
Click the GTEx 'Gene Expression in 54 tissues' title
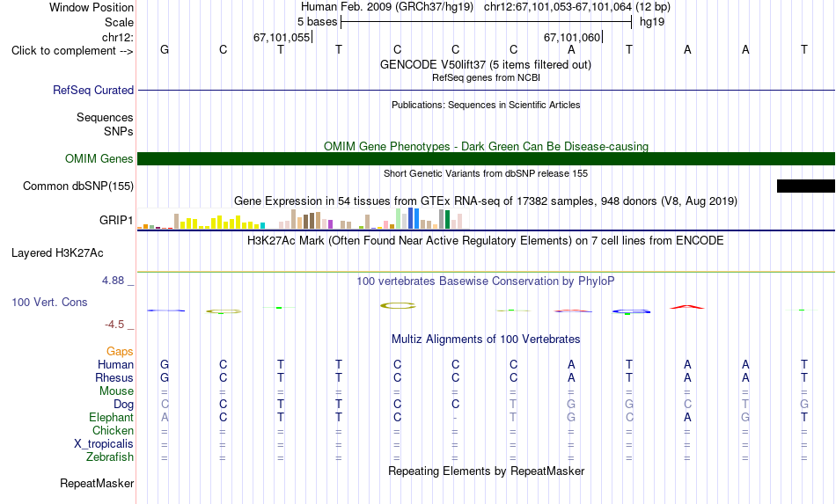click(486, 201)
